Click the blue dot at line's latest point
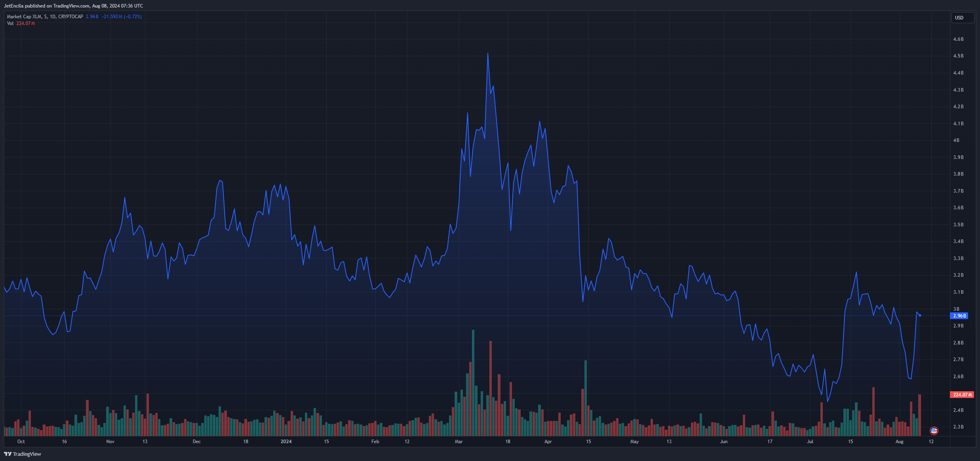 (x=920, y=316)
